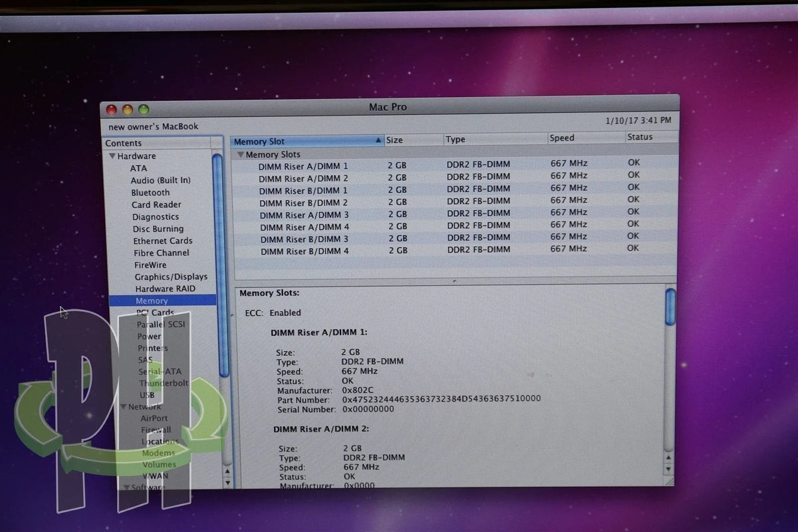
Task: Click the pane split divider handle
Action: tap(455, 281)
